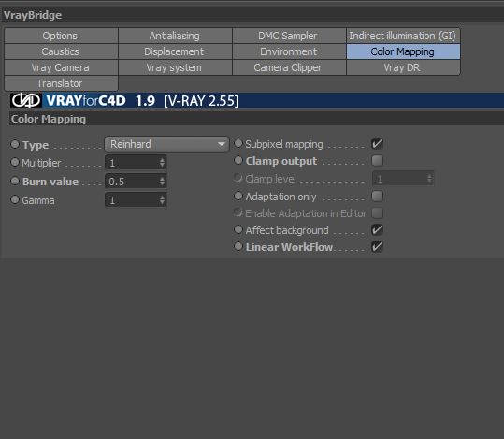This screenshot has width=504, height=439.
Task: Click the Adaptation only animation dot
Action: coord(238,196)
